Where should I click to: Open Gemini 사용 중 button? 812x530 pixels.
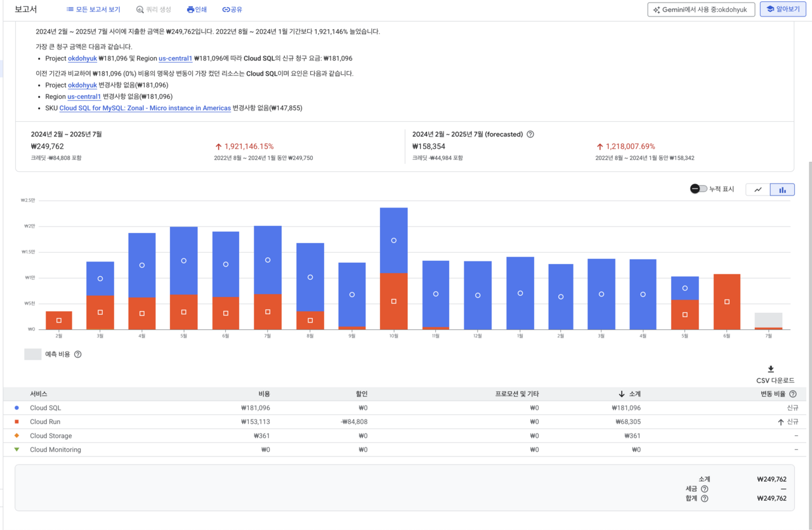coord(701,10)
